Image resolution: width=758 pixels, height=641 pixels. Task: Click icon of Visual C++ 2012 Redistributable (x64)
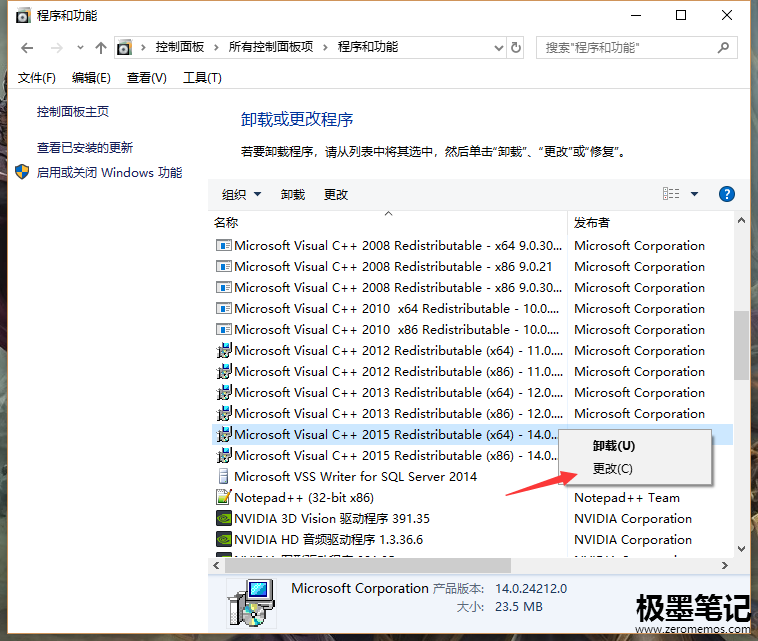(224, 350)
